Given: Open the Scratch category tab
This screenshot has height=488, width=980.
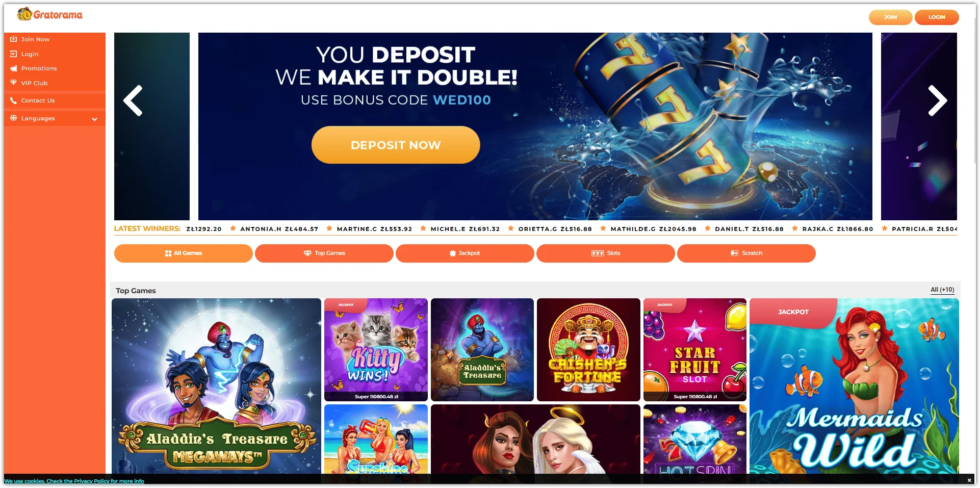Looking at the screenshot, I should (746, 253).
